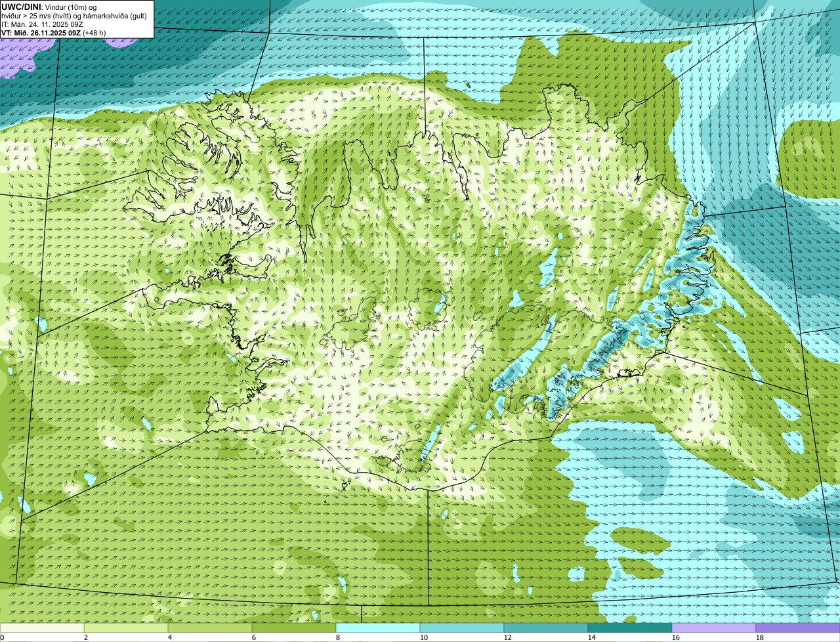Click the light purple 16–18 m/s legend swatch
The image size is (840, 642).
click(714, 628)
